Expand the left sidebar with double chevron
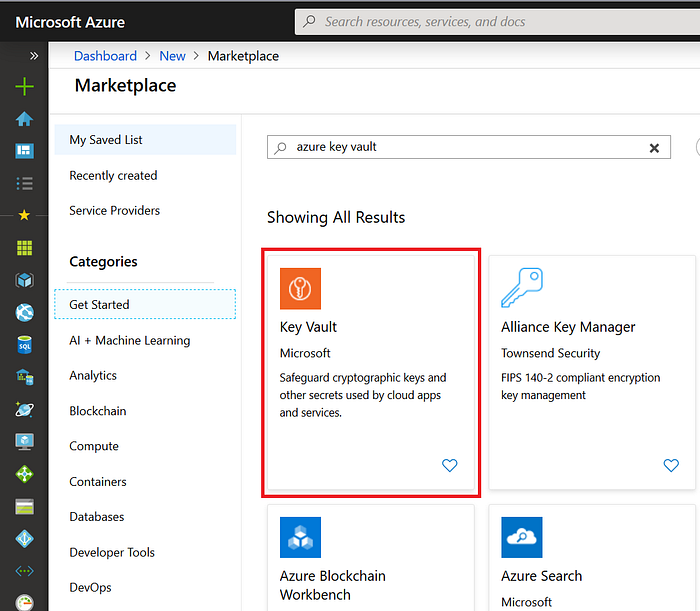 34,56
